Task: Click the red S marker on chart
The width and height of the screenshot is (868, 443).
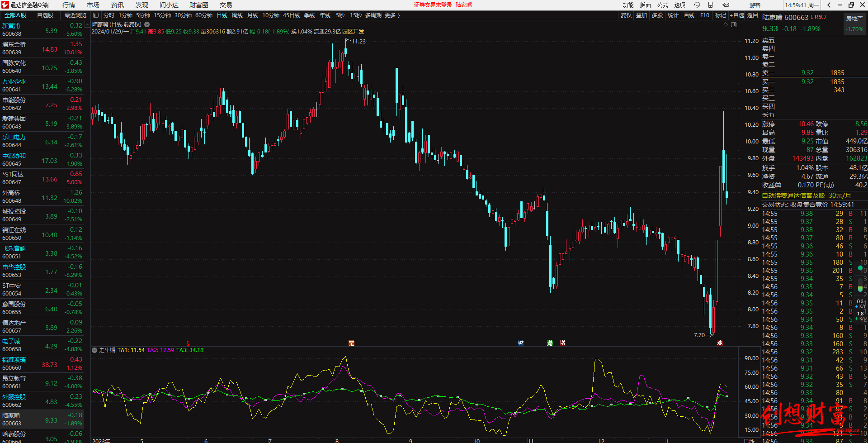Action: click(188, 343)
